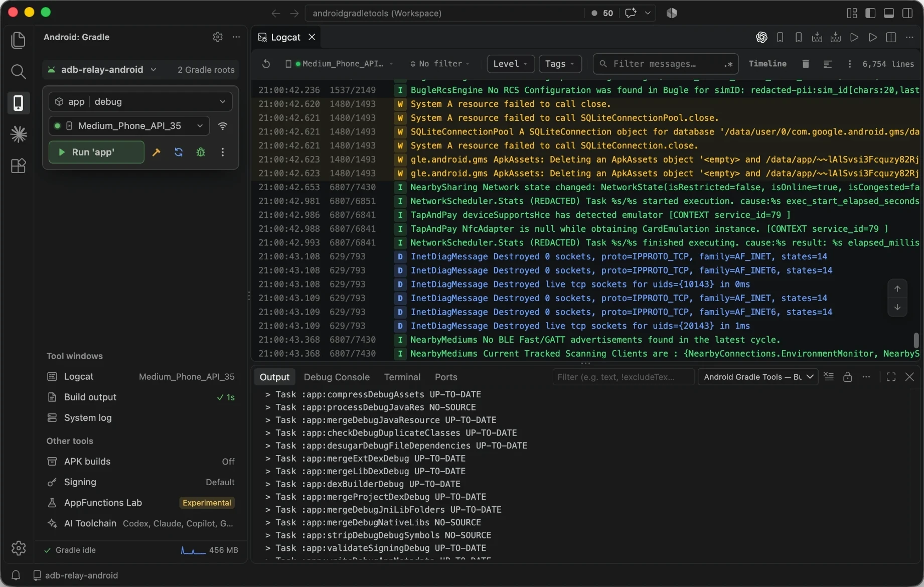This screenshot has width=924, height=587.
Task: Open the Tags dropdown
Action: 560,64
